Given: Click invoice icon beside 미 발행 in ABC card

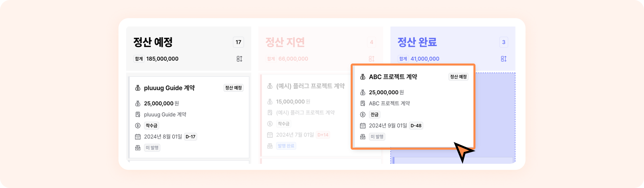Looking at the screenshot, I should [363, 137].
